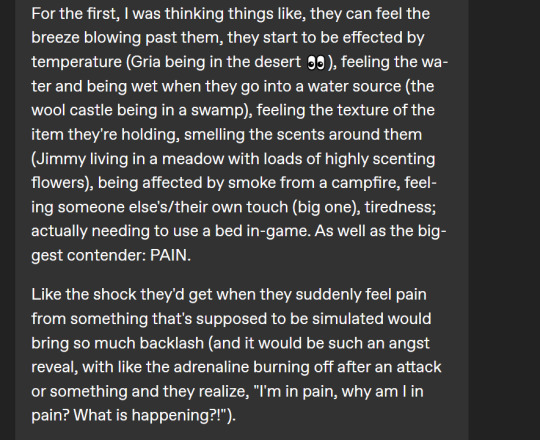The width and height of the screenshot is (540, 440).
Task: Click the name "Gria" in the parentheses
Action: pyautogui.click(x=146, y=62)
